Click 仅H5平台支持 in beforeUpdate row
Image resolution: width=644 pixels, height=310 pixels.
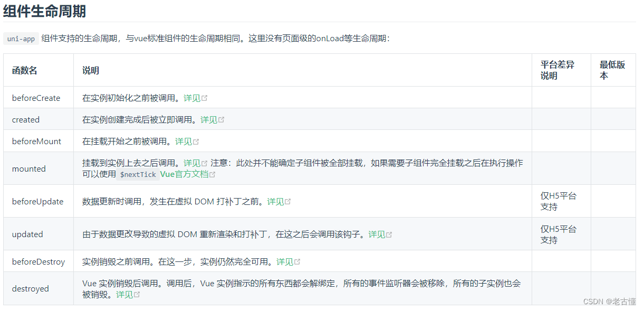click(559, 201)
